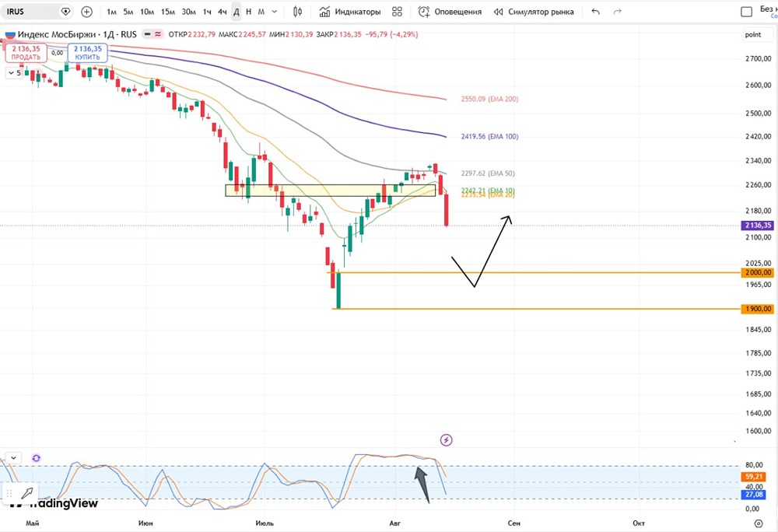Screen dimensions: 778x532
Task: Click the purple lightning bolt icon
Action: coord(446,439)
